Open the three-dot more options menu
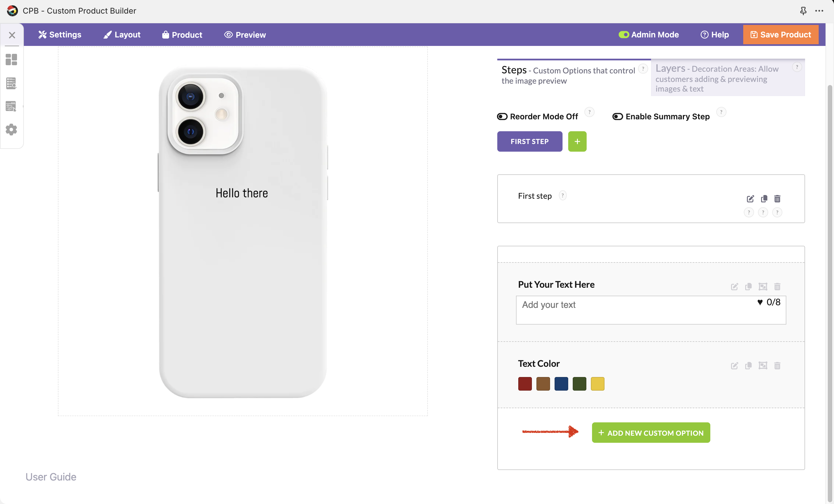 819,11
